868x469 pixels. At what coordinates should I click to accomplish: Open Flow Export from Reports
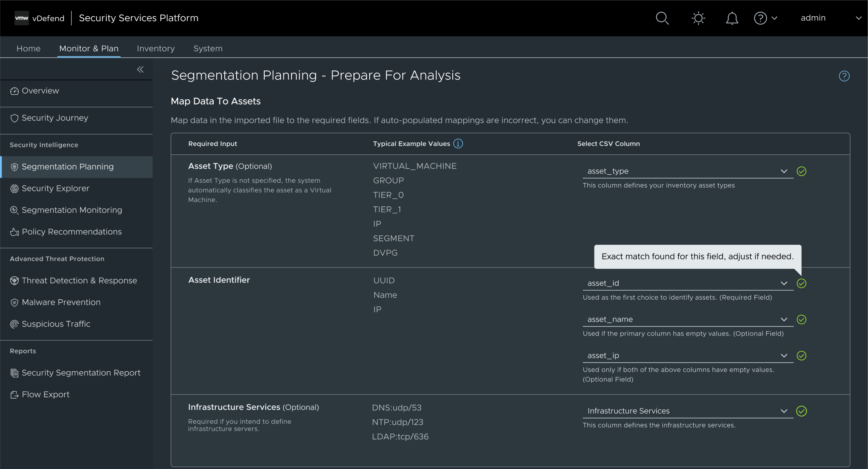pos(45,394)
